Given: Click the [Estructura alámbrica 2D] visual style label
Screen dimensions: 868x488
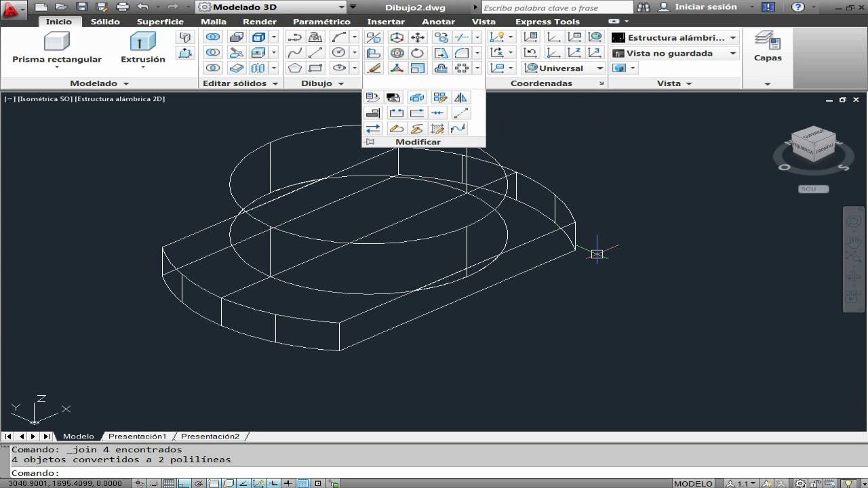Looking at the screenshot, I should pos(120,99).
